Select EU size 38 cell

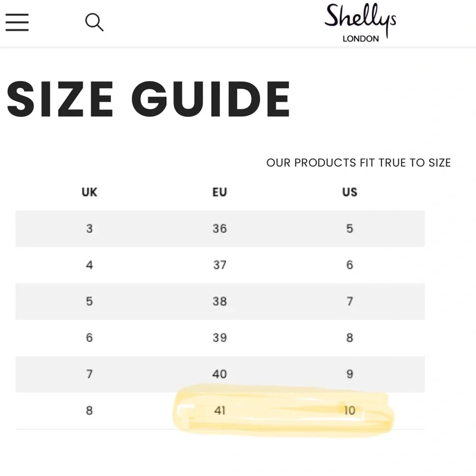coord(219,301)
